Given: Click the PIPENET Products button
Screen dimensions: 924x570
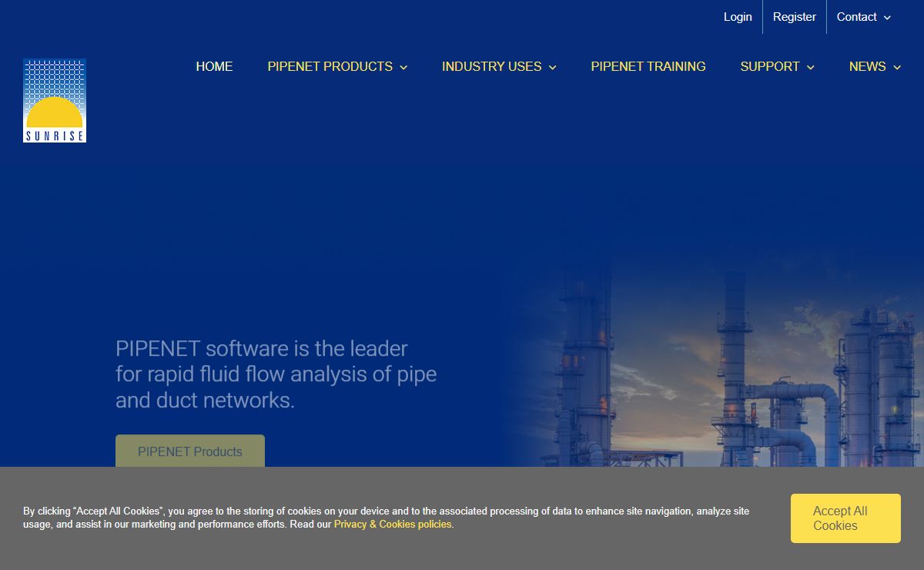Looking at the screenshot, I should 190,451.
